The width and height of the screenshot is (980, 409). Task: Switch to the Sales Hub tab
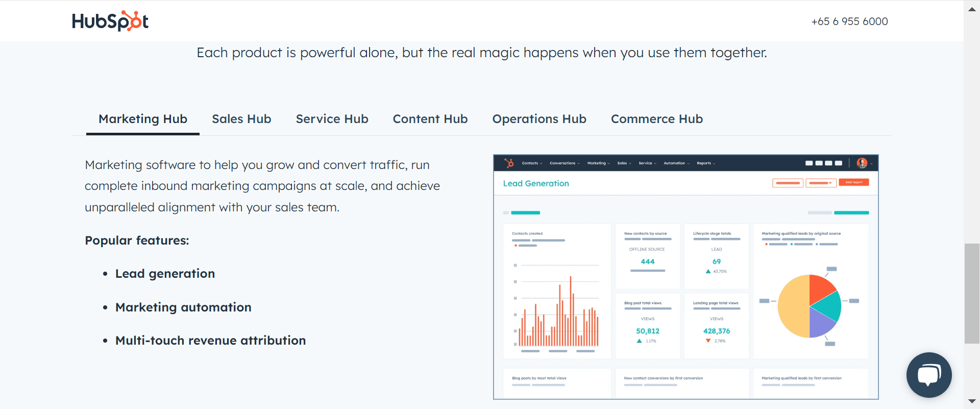click(x=241, y=119)
